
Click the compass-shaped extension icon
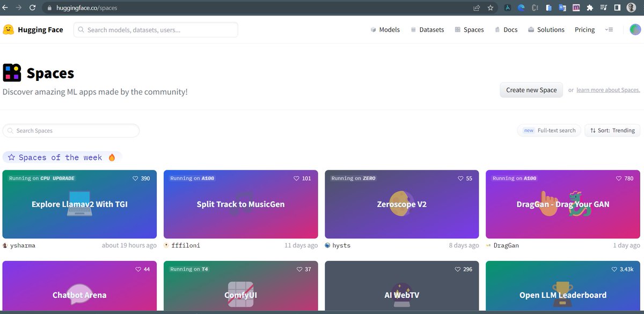pos(507,8)
